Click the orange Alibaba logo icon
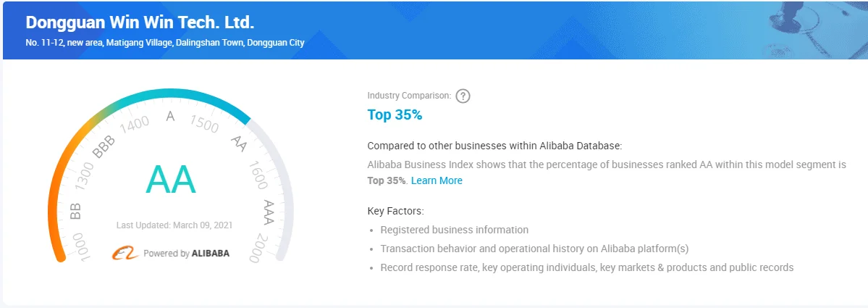 [125, 253]
